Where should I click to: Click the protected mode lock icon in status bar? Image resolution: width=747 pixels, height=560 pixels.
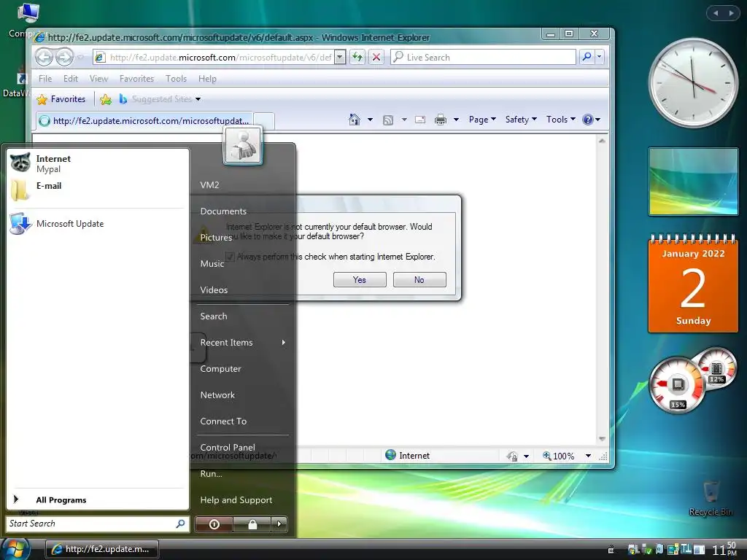click(512, 456)
